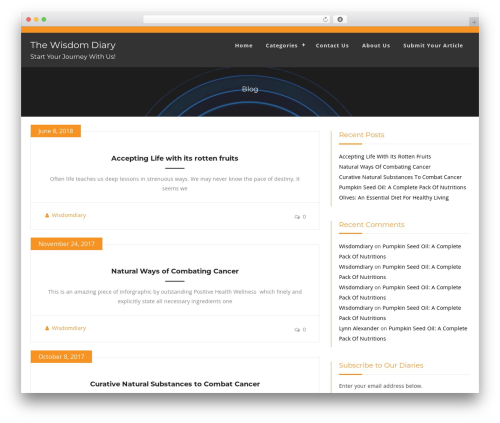Click the first Wisdomdiary recent comment link

pos(356,246)
